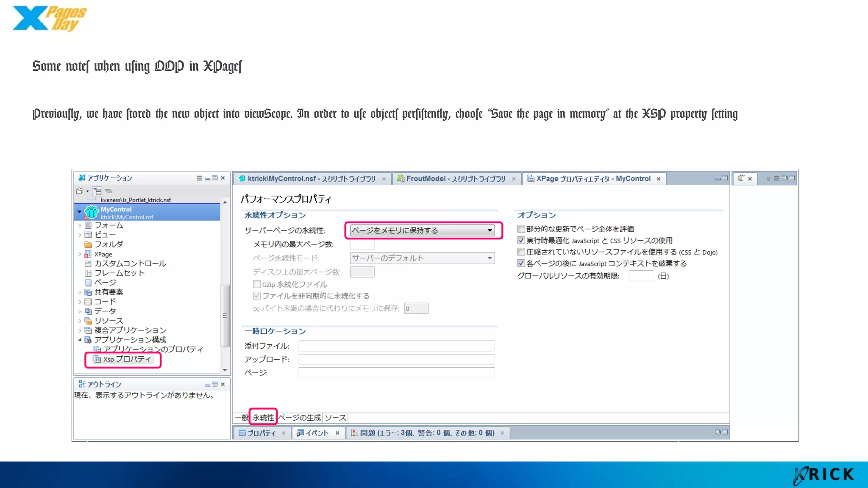Open the サーバーページの永続性 dropdown
The width and height of the screenshot is (868, 488).
click(x=422, y=230)
